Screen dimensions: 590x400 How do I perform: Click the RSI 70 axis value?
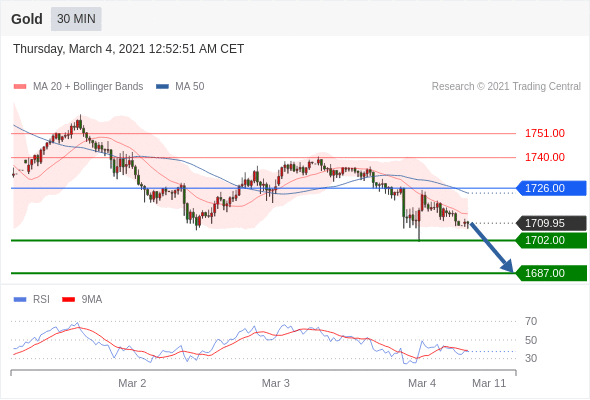click(x=531, y=321)
